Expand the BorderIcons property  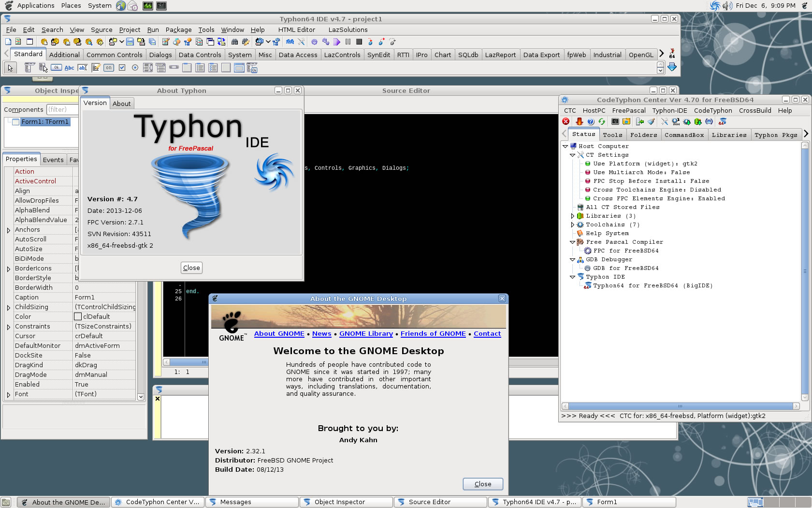tap(9, 269)
